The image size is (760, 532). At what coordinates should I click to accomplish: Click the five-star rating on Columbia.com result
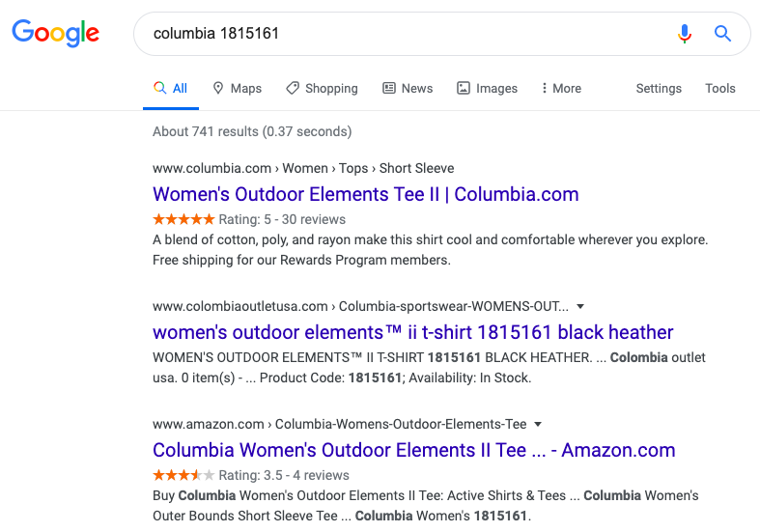(183, 219)
